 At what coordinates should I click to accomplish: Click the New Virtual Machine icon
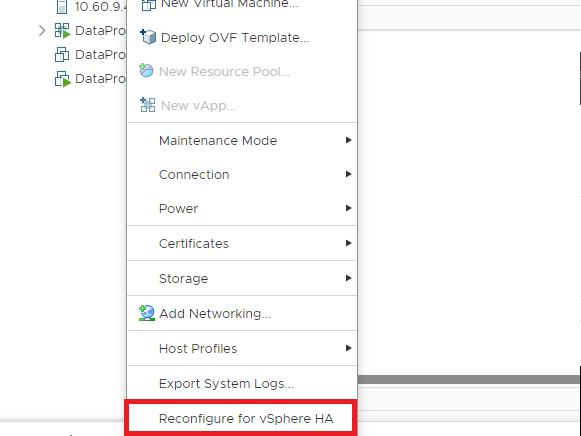148,5
